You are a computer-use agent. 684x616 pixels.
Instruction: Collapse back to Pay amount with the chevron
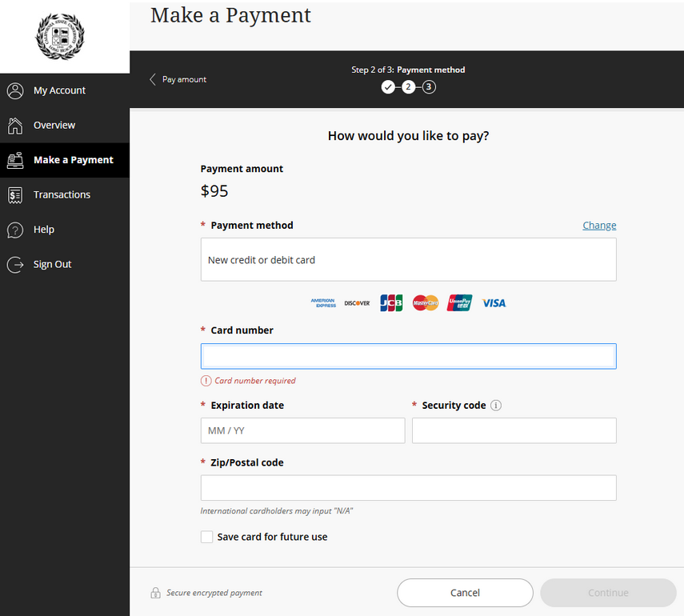pyautogui.click(x=153, y=79)
